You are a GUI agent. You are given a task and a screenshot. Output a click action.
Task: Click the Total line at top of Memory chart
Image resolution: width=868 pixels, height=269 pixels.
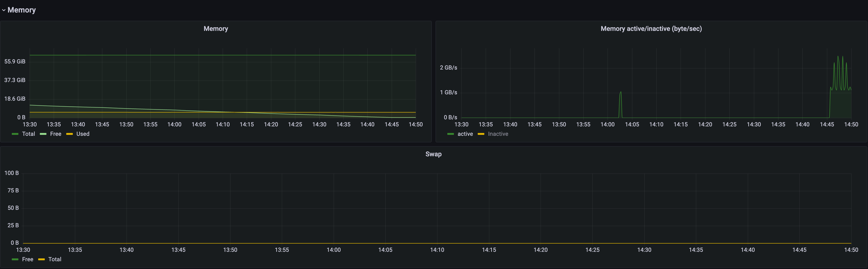coord(222,55)
